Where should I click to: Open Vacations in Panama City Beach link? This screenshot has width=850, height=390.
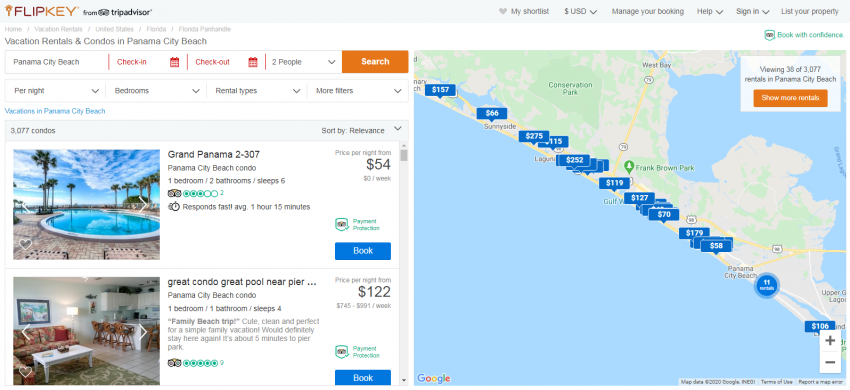(55, 111)
